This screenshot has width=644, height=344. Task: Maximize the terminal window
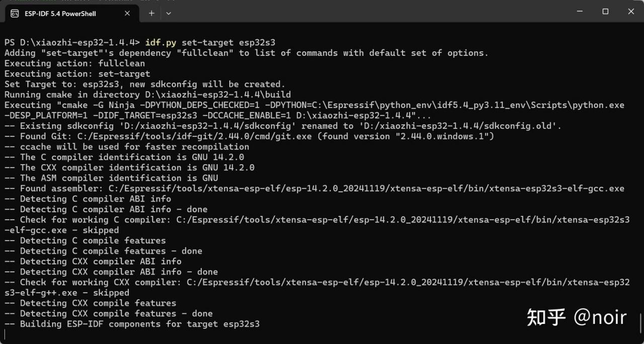pyautogui.click(x=605, y=11)
